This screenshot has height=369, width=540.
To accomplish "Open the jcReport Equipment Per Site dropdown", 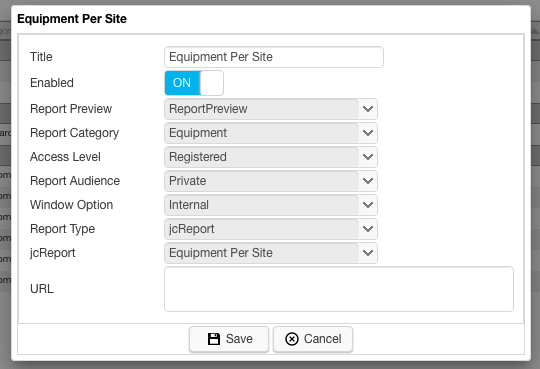I will [x=271, y=253].
